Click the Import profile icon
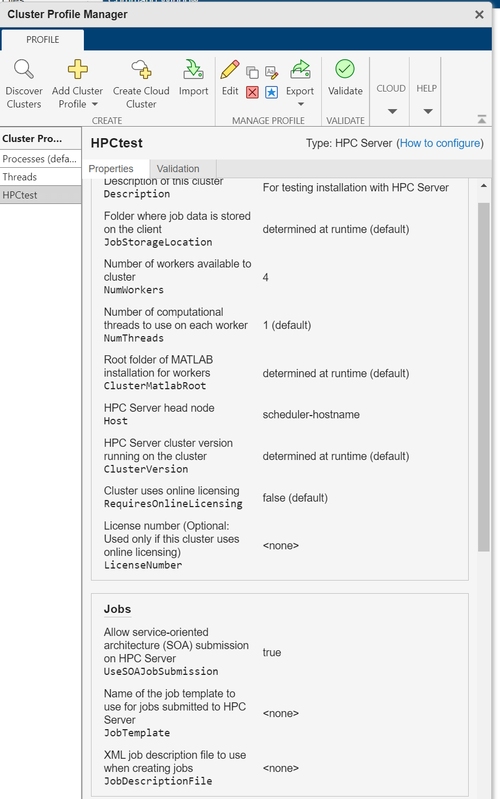Screen dimensions: 500x799 point(193,69)
